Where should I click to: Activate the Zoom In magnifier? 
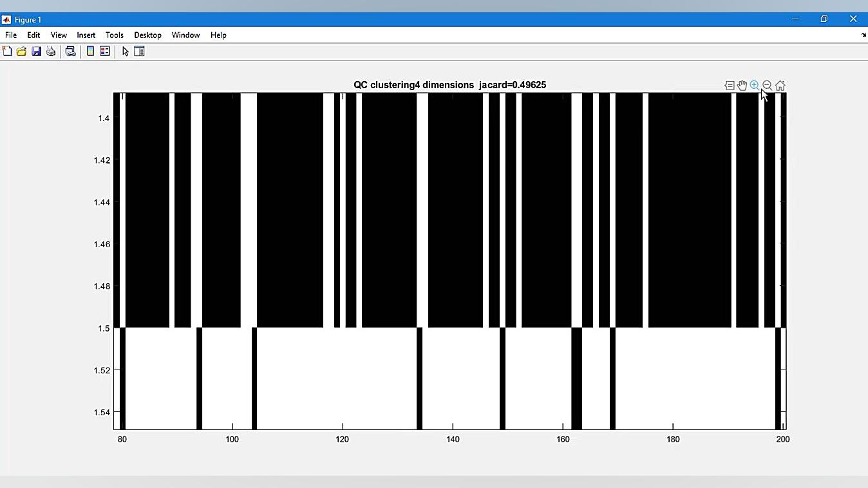point(755,86)
